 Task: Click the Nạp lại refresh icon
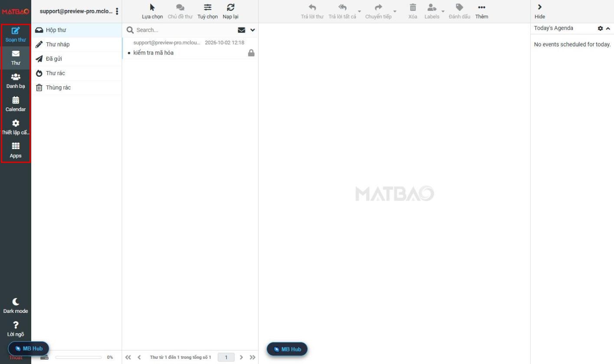230,7
